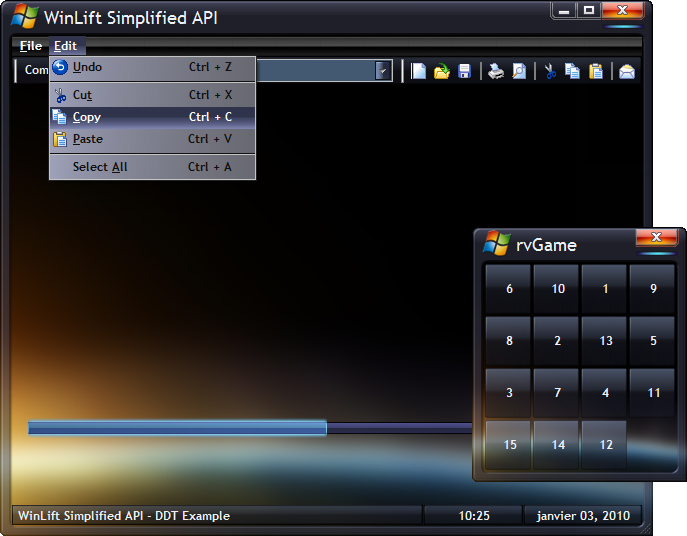Click the 10:25 time in status bar
The height and width of the screenshot is (536, 687).
[x=474, y=516]
